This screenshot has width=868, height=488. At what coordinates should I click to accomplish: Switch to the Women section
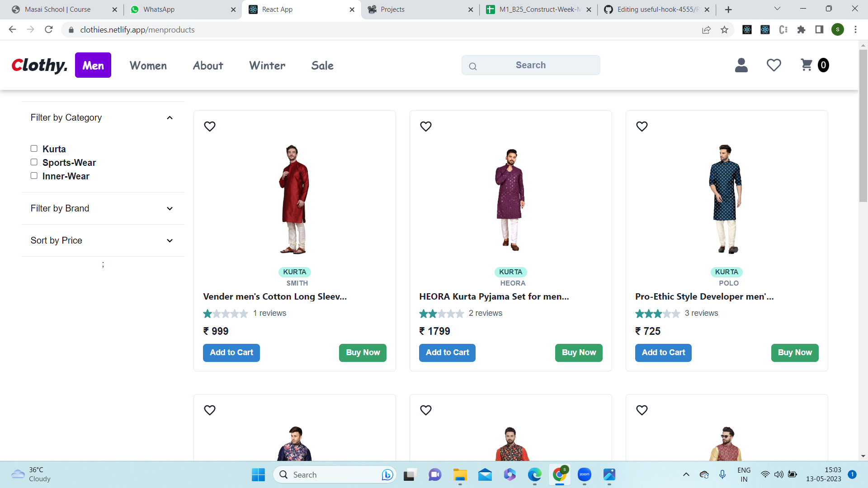coord(148,65)
